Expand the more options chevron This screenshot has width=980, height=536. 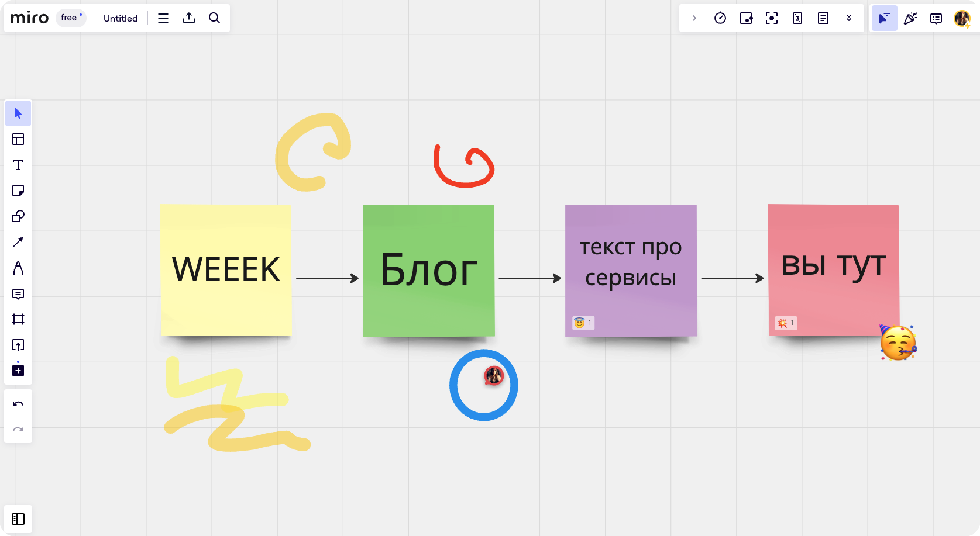click(x=850, y=18)
